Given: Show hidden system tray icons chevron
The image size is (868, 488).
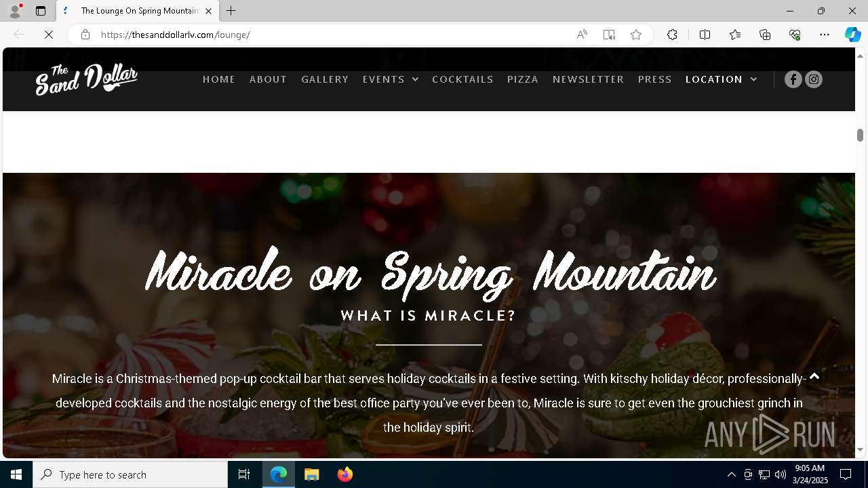Looking at the screenshot, I should tap(731, 474).
